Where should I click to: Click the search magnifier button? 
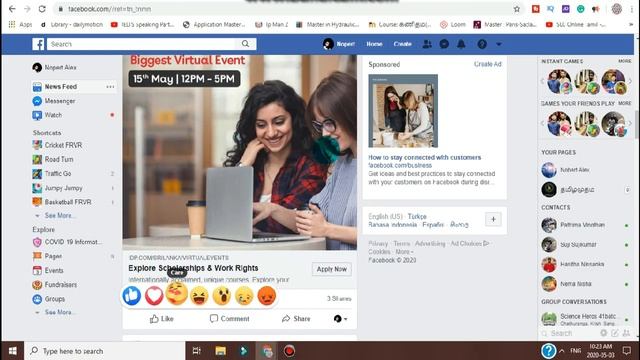245,44
